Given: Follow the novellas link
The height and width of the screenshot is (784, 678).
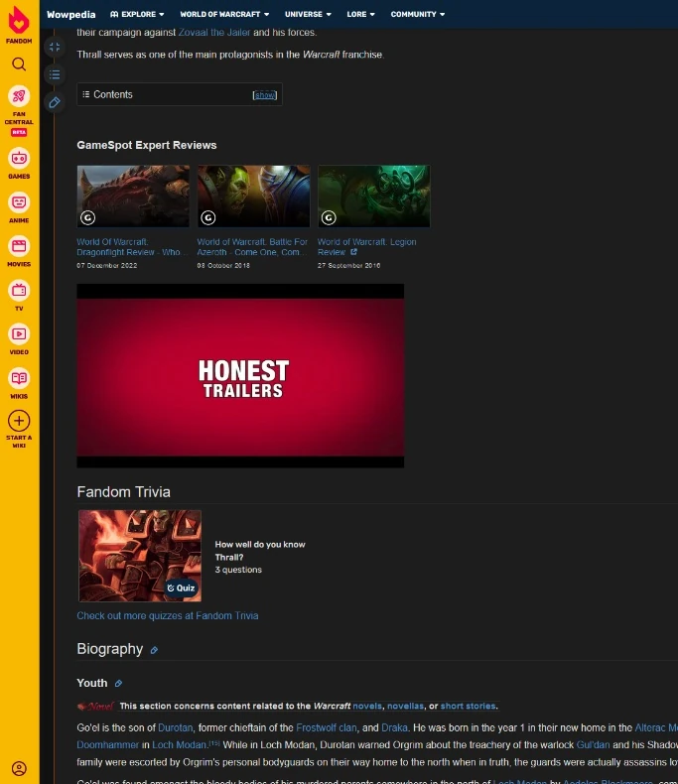Looking at the screenshot, I should click(405, 706).
